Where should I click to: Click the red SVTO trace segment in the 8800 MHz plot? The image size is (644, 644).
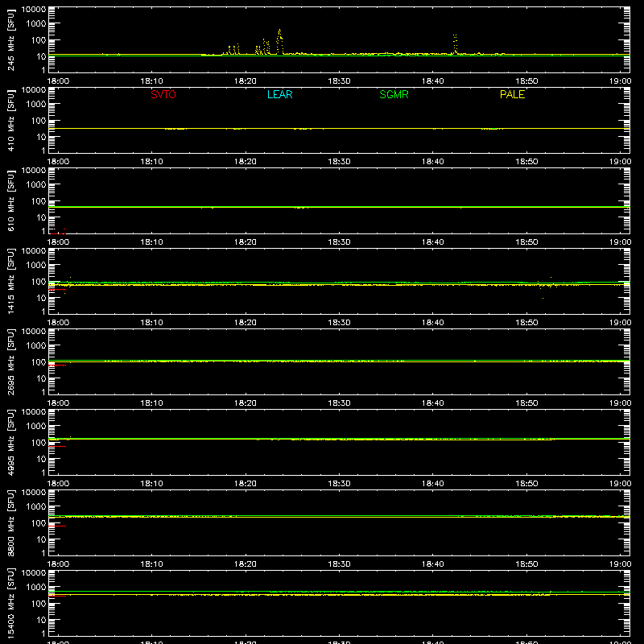[57, 526]
